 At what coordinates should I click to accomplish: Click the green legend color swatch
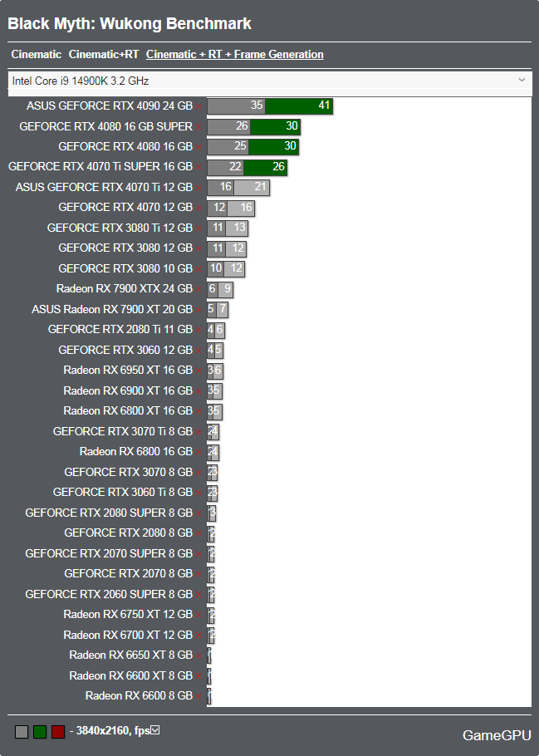click(x=40, y=732)
